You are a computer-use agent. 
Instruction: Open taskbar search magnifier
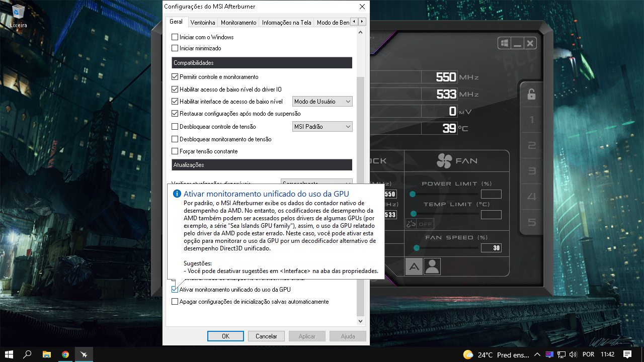(x=28, y=354)
